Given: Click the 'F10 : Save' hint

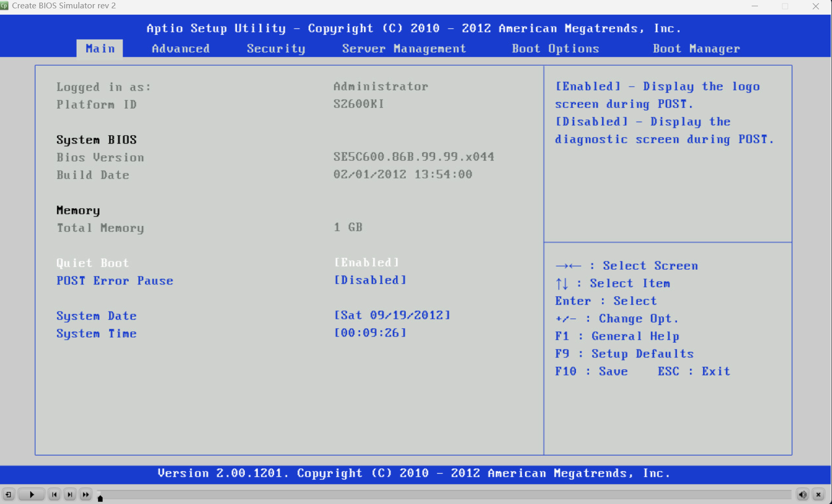Looking at the screenshot, I should [x=592, y=371].
